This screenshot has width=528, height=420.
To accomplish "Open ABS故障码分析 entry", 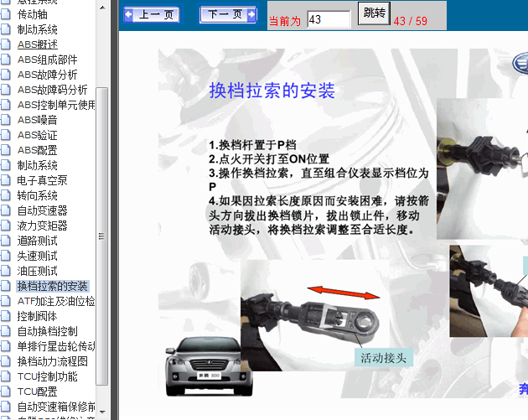I will pyautogui.click(x=53, y=90).
